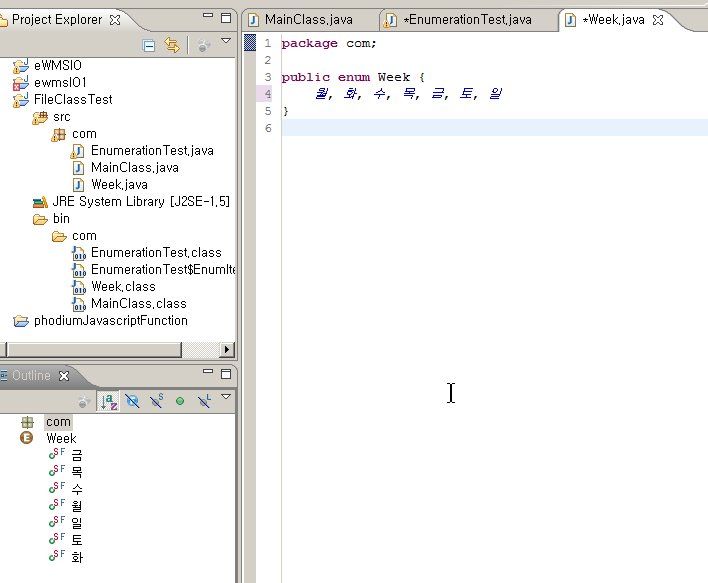Open Project Explorer view menu arrow
The height and width of the screenshot is (583, 708).
226,41
